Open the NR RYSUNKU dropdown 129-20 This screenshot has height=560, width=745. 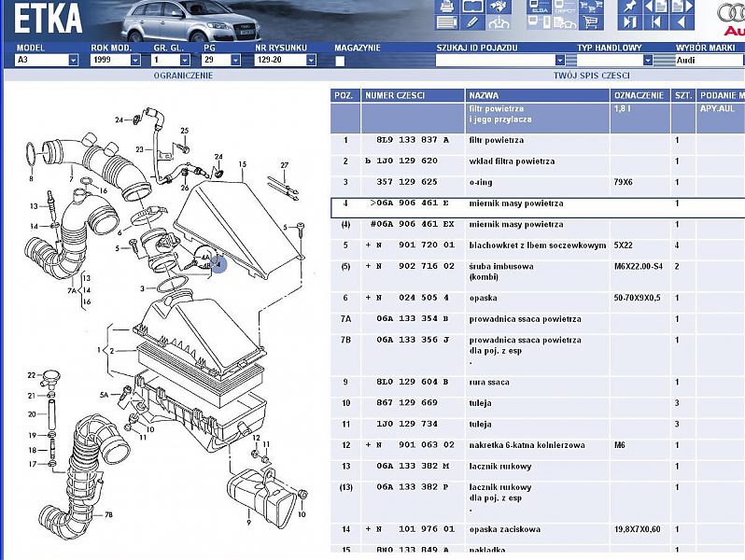coord(285,60)
